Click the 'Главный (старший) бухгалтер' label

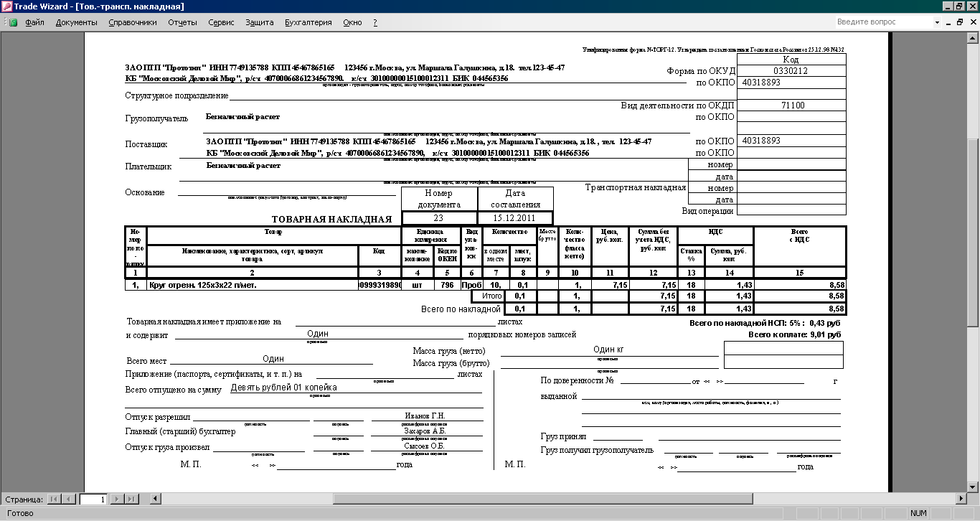(181, 431)
